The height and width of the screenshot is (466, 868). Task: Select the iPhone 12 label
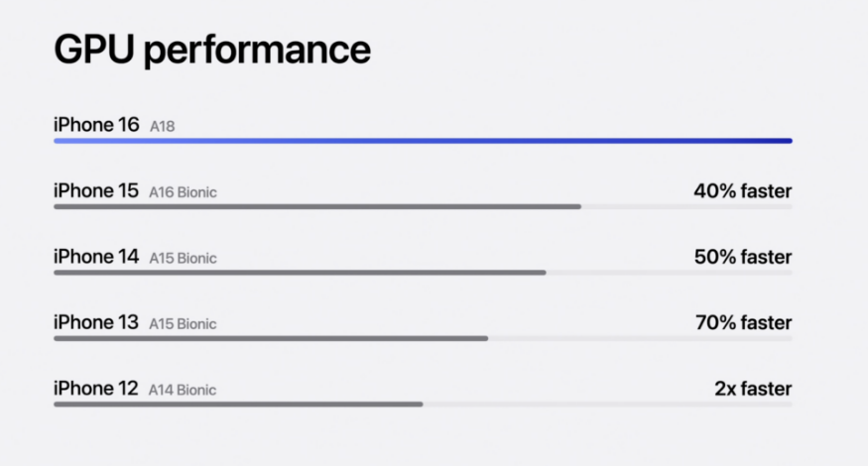pos(96,389)
